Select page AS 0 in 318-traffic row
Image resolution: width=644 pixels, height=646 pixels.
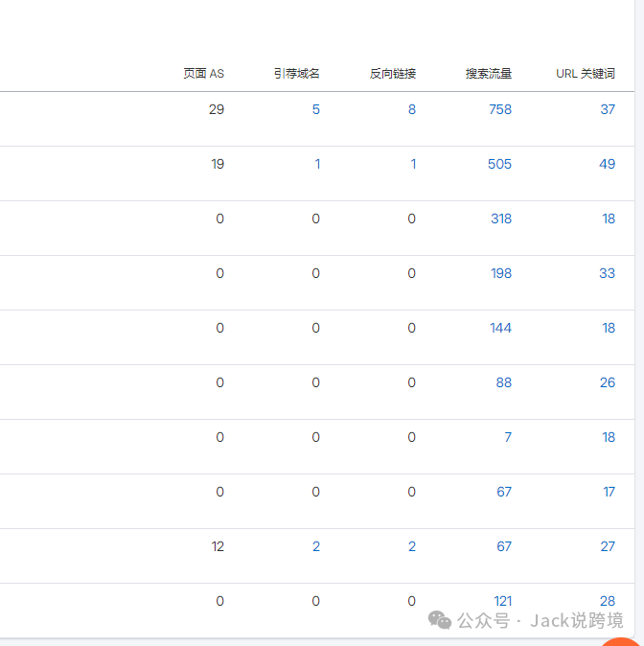click(220, 219)
